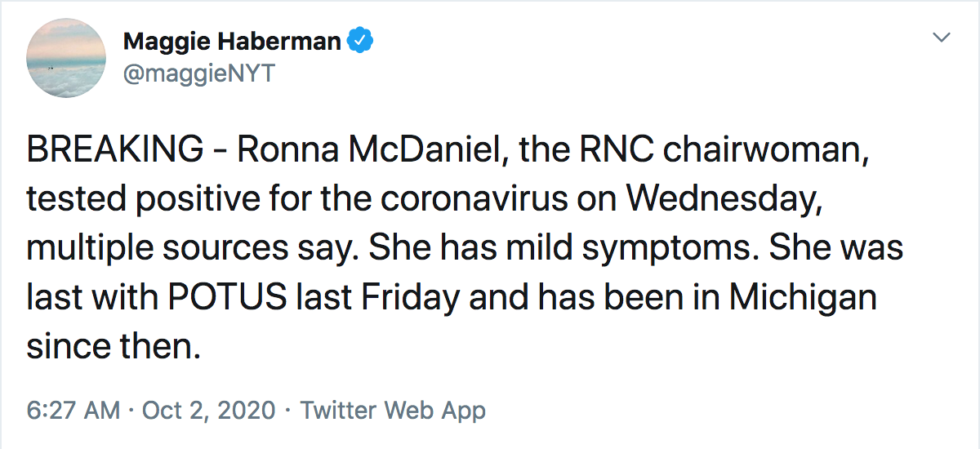
Task: Click the Maggie Haberman display name
Action: click(232, 42)
